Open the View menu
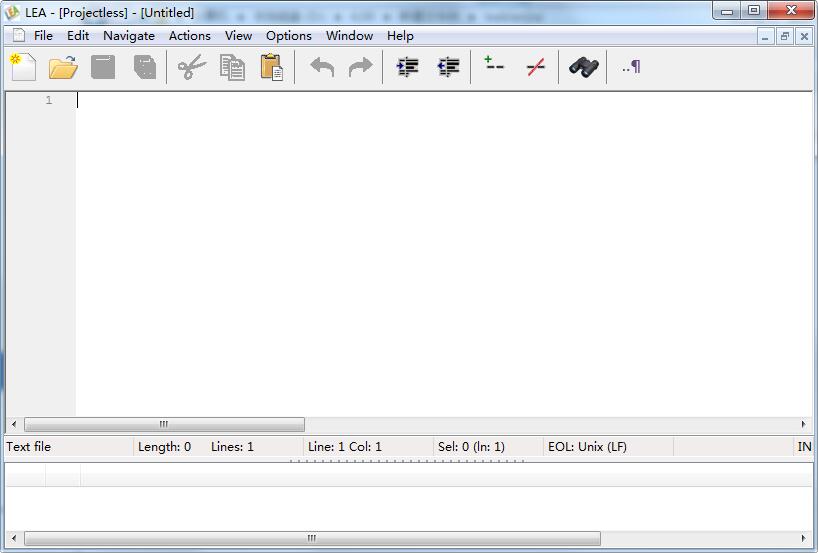 pos(238,35)
